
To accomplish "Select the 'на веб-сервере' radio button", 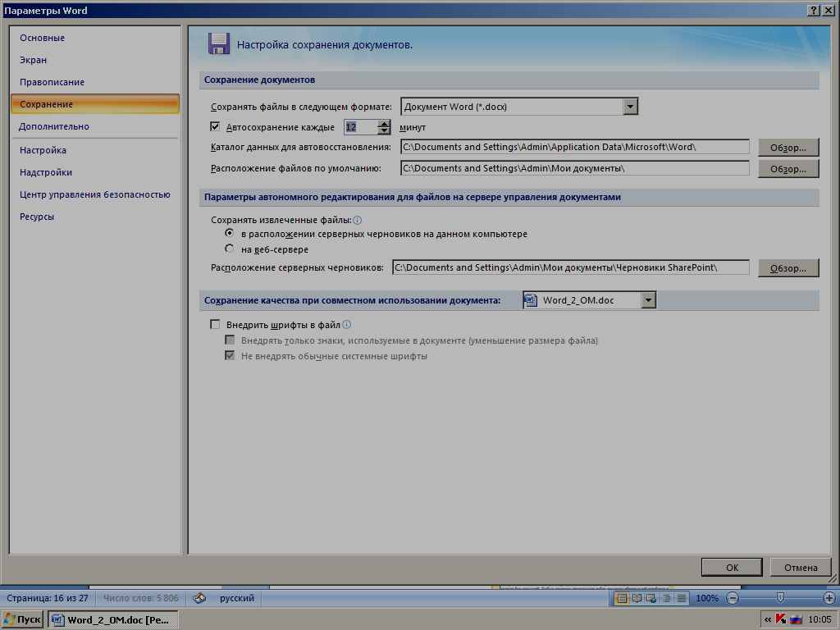I will click(230, 249).
